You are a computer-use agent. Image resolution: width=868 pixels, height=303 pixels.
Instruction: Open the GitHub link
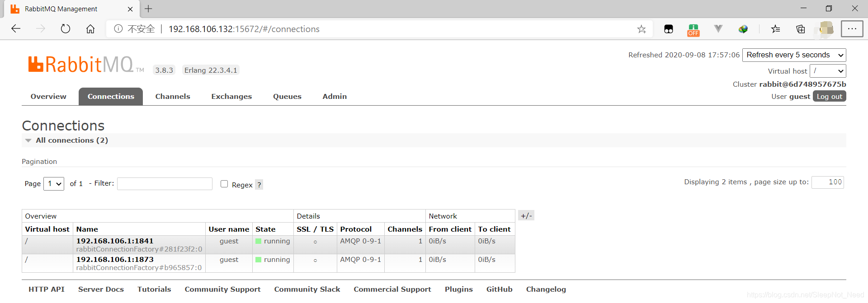point(500,289)
